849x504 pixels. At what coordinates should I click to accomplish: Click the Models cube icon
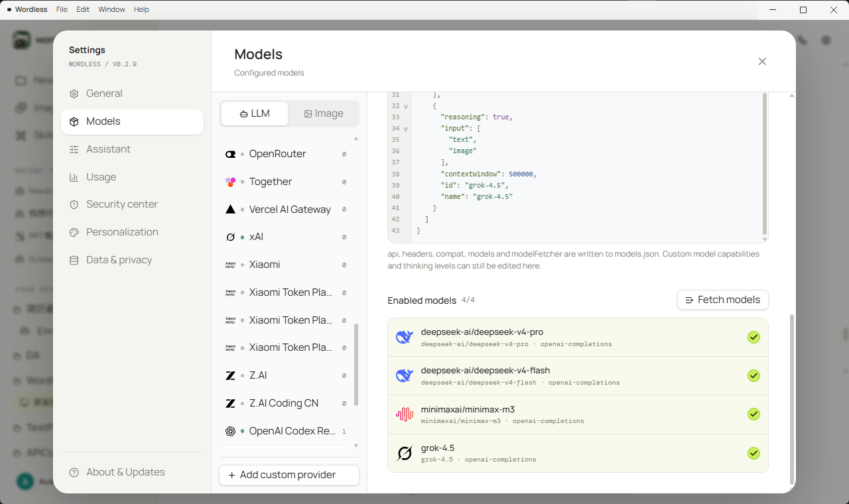pos(74,122)
